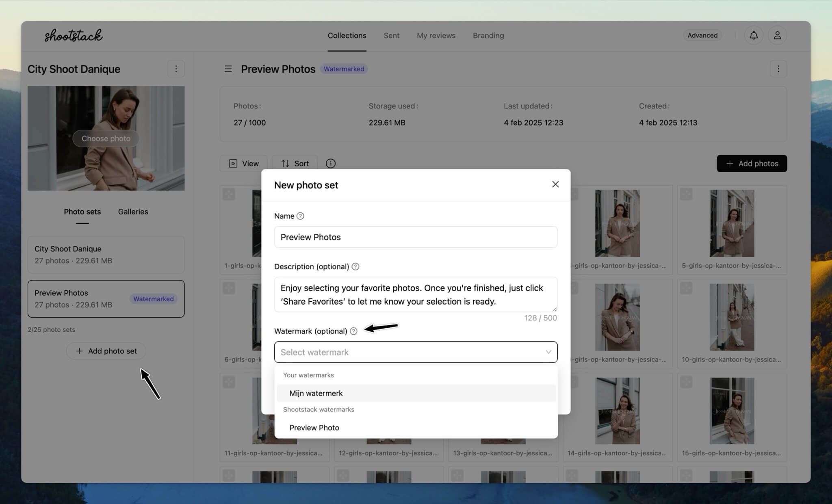The image size is (832, 504).
Task: Open thumbnail 14-girls-op-kantoor-by-jessica
Action: click(x=617, y=411)
